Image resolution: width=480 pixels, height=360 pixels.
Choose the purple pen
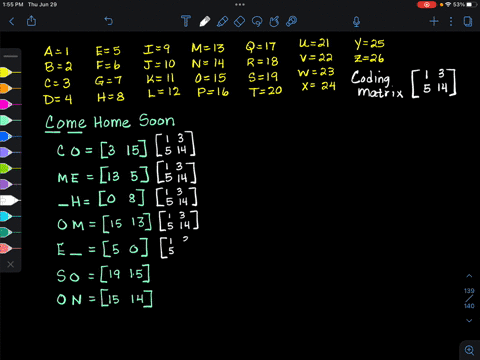coord(10,184)
